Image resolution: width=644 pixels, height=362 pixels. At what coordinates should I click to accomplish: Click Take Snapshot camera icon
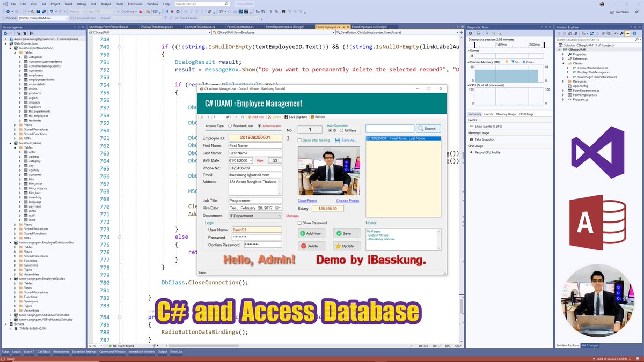pos(471,139)
